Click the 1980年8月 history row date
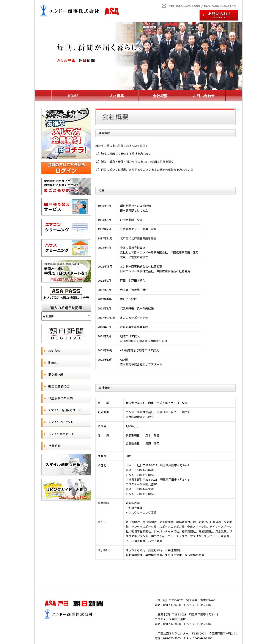Screen dimensions: 277x644 coord(104,206)
